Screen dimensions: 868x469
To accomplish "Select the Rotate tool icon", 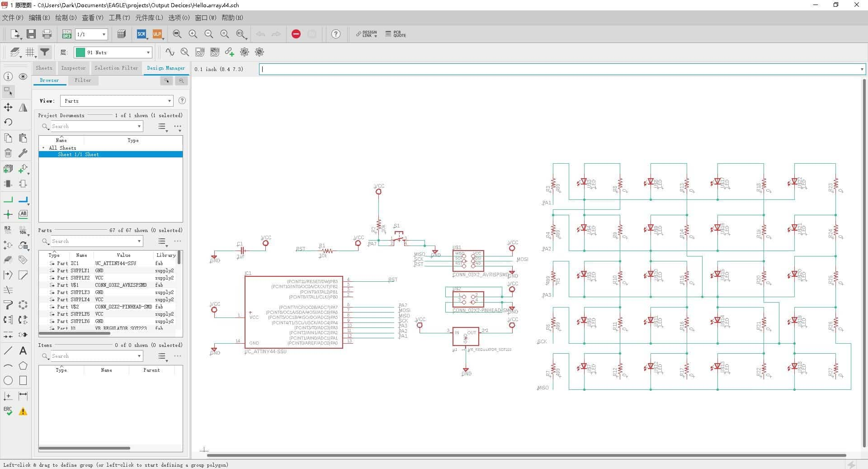I will [x=8, y=122].
